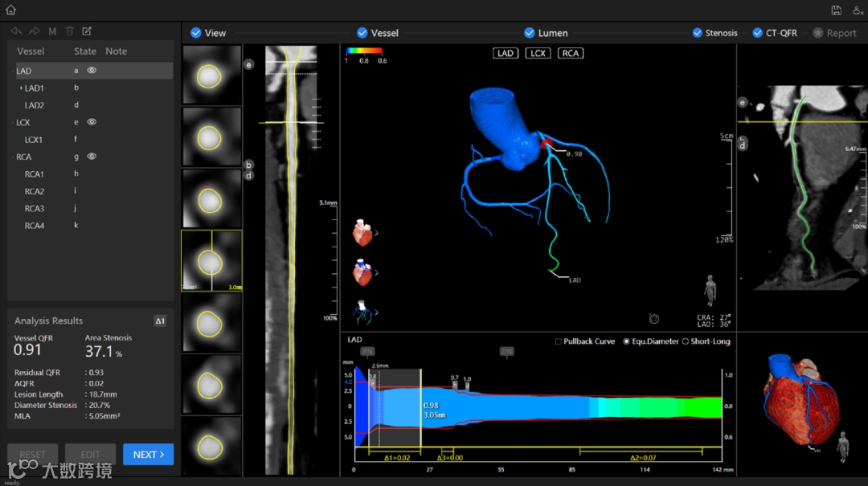This screenshot has height=486, width=868.
Task: Enable the Pullback Curve checkbox
Action: tap(559, 341)
